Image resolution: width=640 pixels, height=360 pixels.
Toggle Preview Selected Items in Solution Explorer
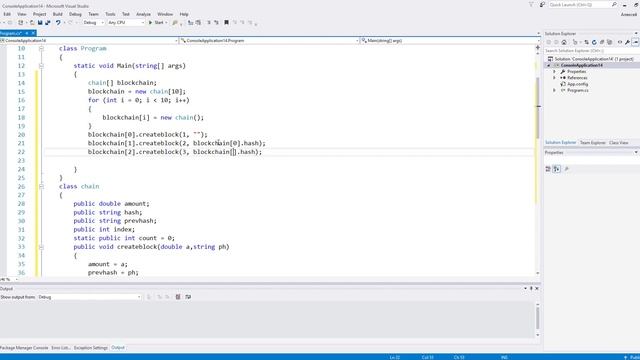click(636, 42)
